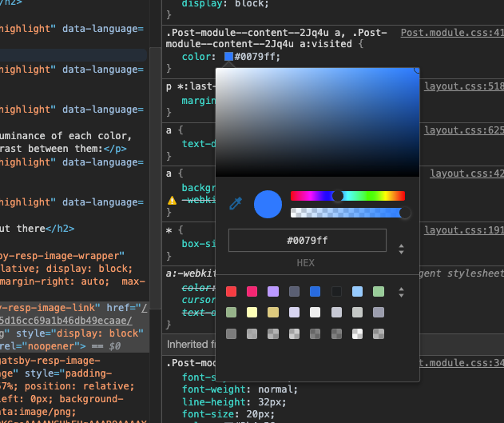This screenshot has width=504, height=423.
Task: Adjust the alpha opacity slider handle
Action: pyautogui.click(x=405, y=213)
